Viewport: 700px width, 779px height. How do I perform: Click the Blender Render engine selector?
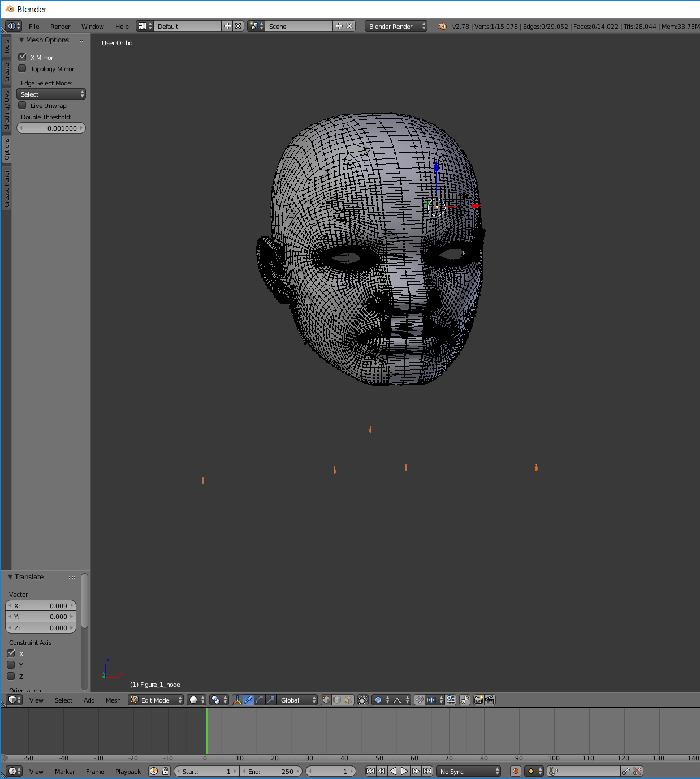(396, 26)
